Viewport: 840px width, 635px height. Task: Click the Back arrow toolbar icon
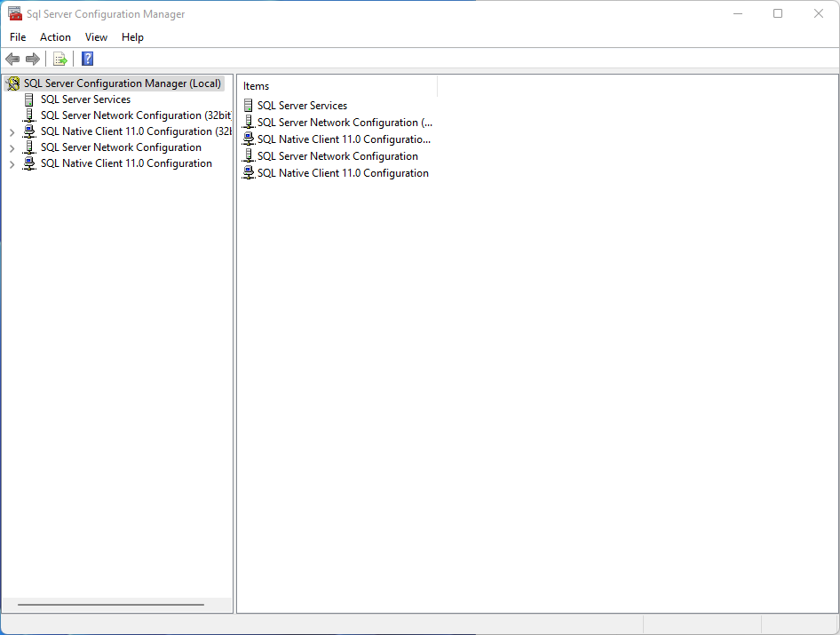click(x=12, y=59)
